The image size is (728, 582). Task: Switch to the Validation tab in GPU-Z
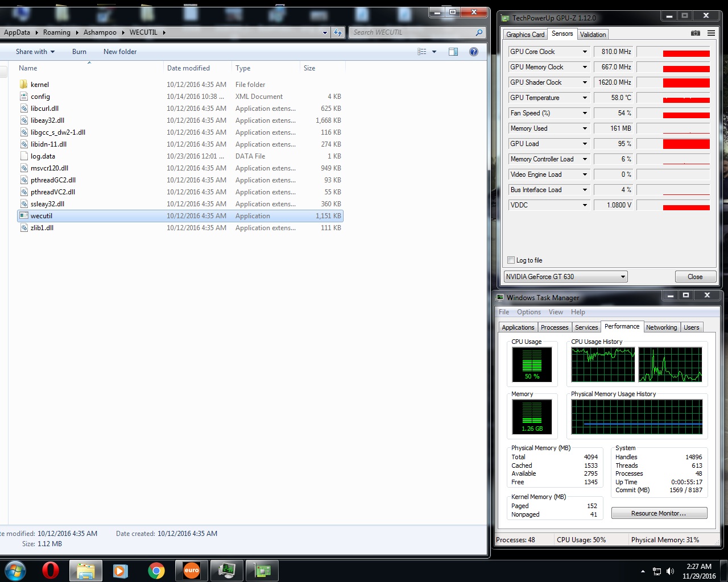pyautogui.click(x=593, y=35)
